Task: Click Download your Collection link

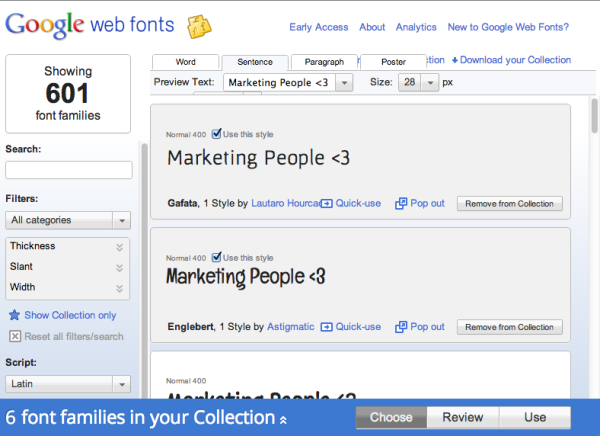Action: (515, 60)
